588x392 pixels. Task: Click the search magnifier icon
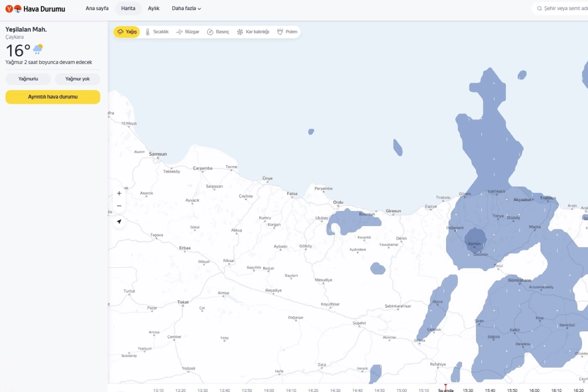point(539,8)
